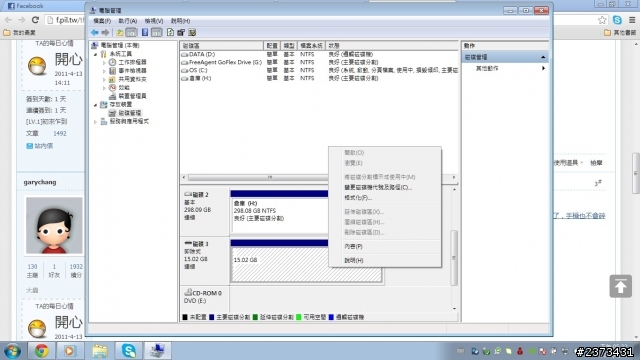640x360 pixels.
Task: Open the 檢視(V) menu
Action: pyautogui.click(x=154, y=21)
